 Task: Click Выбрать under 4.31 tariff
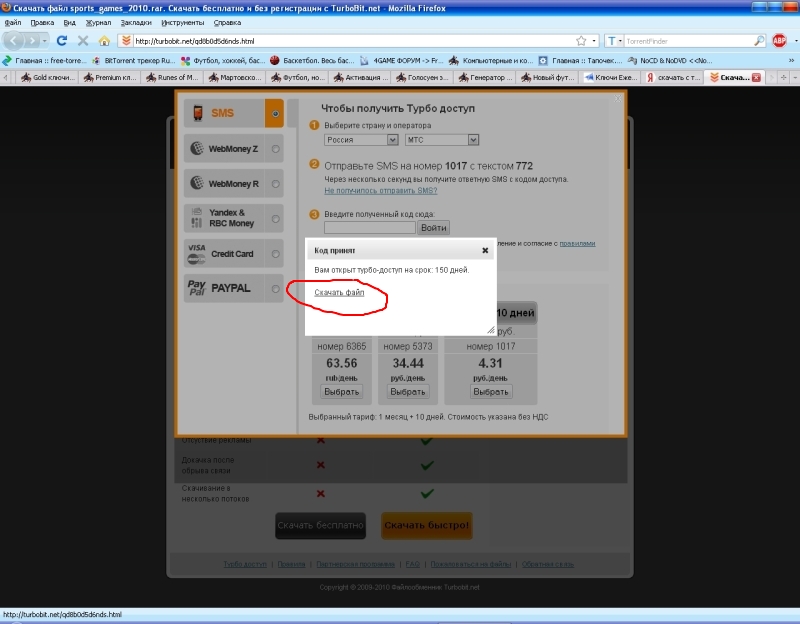tap(490, 392)
